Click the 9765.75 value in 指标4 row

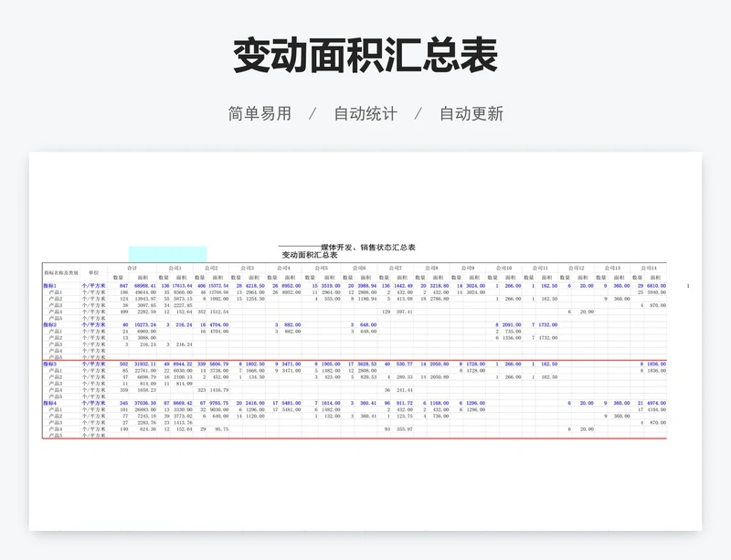pyautogui.click(x=219, y=404)
